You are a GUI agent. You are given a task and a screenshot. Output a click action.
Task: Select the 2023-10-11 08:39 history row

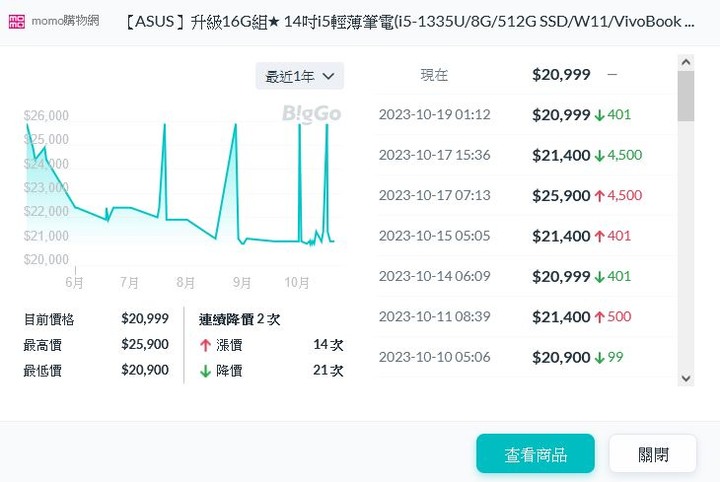(x=526, y=317)
